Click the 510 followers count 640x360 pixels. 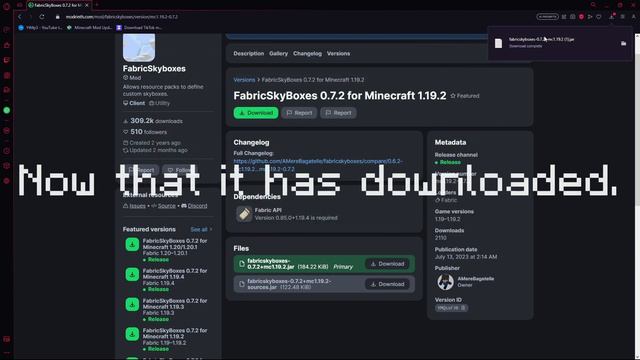pyautogui.click(x=145, y=132)
